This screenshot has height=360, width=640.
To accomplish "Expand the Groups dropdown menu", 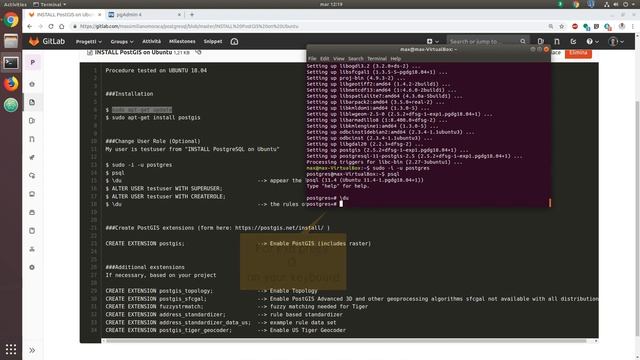I will 122,42.
